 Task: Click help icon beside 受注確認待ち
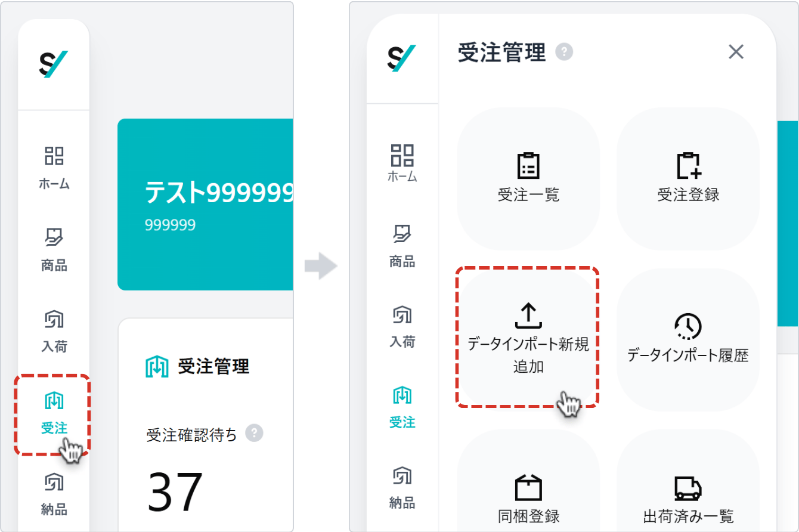[x=255, y=433]
